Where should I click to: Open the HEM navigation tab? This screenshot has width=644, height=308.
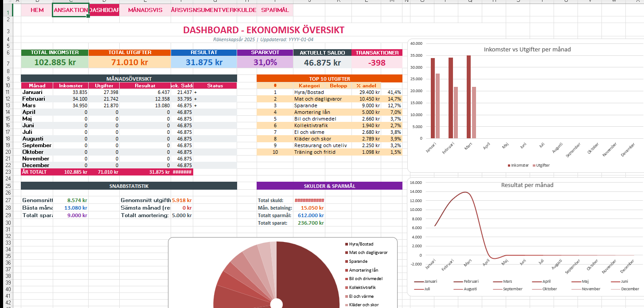pyautogui.click(x=37, y=10)
